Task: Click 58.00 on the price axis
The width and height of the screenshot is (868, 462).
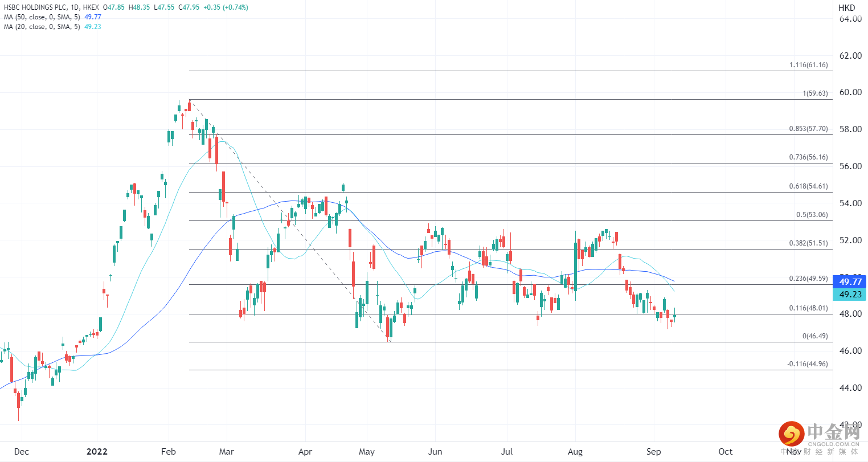Action: (x=850, y=129)
